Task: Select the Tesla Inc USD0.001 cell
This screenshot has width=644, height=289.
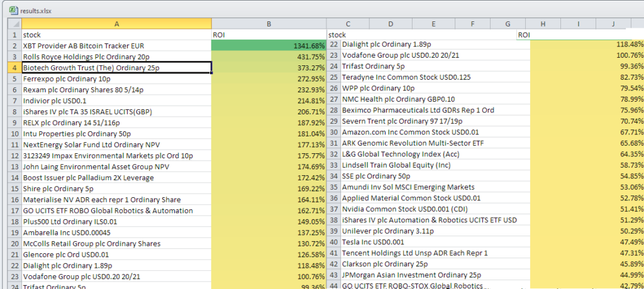Action: coord(435,243)
